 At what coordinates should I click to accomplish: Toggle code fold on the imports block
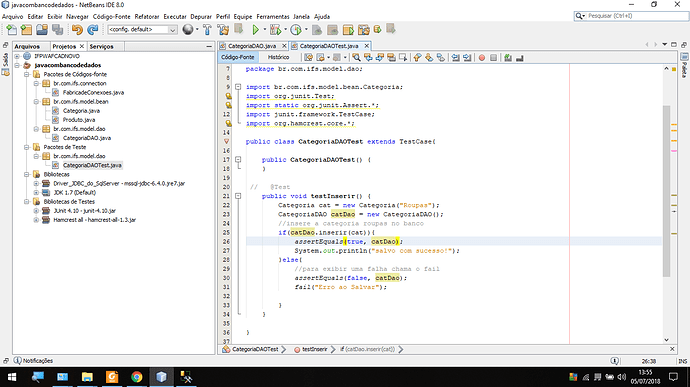pos(238,87)
